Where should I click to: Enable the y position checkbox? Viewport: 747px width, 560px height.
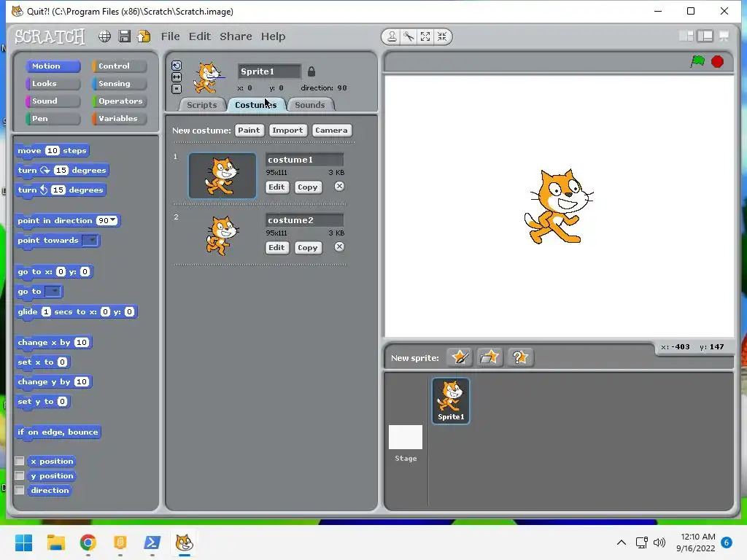tap(20, 475)
